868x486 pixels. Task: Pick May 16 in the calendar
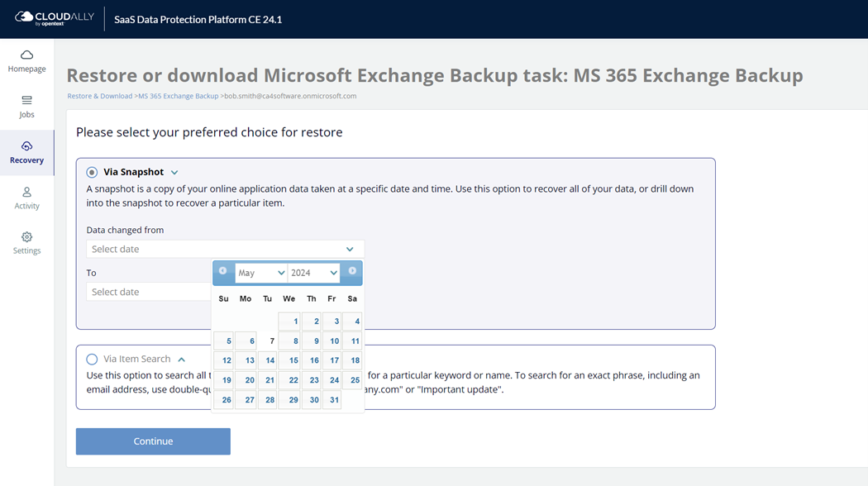tap(312, 360)
